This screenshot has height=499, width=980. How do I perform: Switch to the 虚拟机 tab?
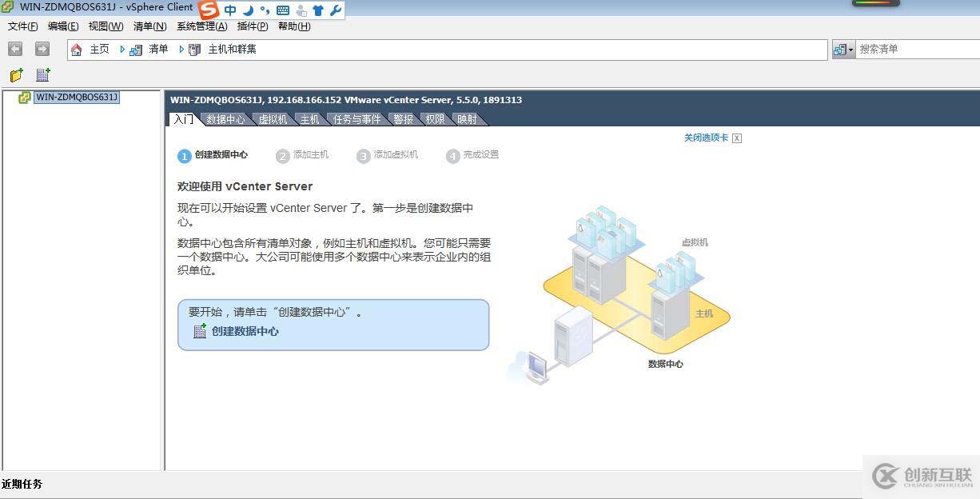coord(273,119)
